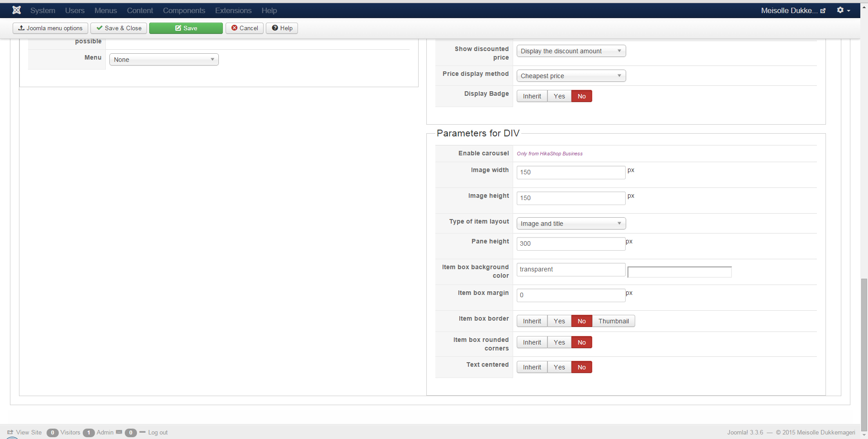Click the Admin count badge
868x439 pixels.
pos(89,433)
